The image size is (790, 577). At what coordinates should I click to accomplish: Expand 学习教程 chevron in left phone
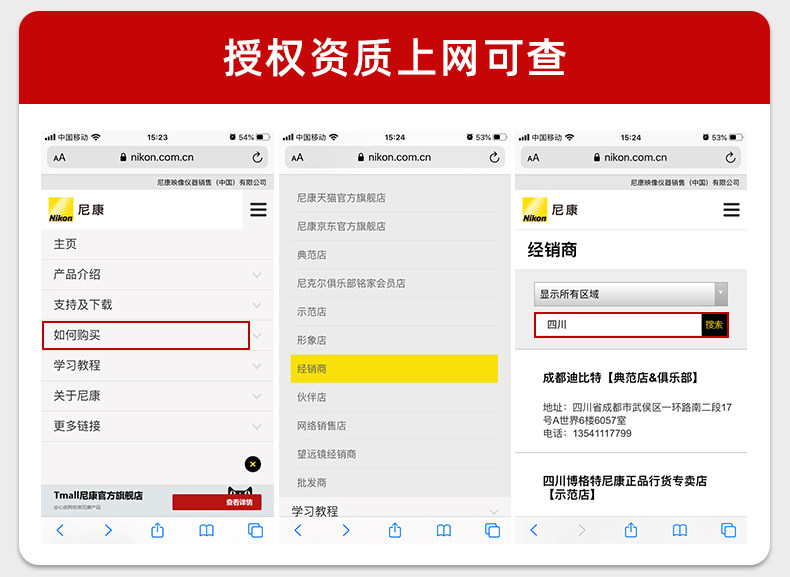pos(257,366)
